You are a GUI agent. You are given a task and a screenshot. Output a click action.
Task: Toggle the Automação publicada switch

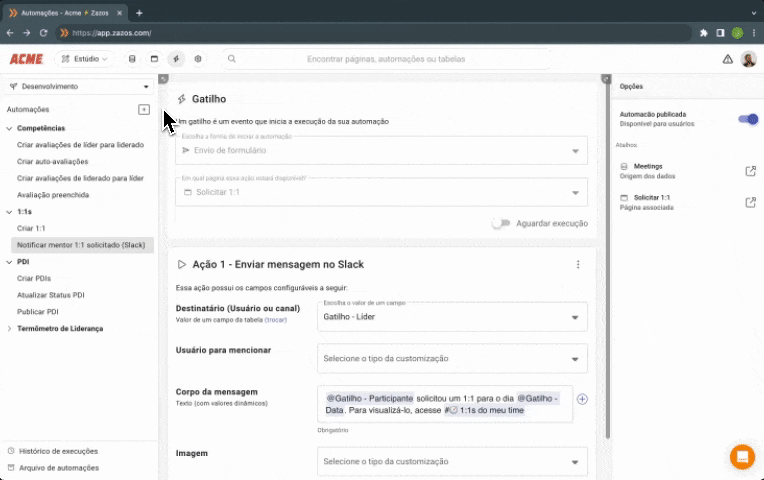[748, 119]
